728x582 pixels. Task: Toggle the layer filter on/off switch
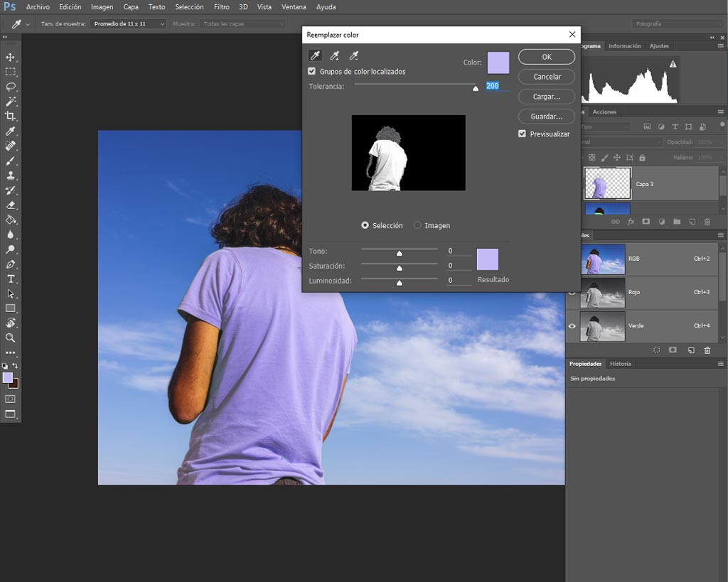pos(722,125)
